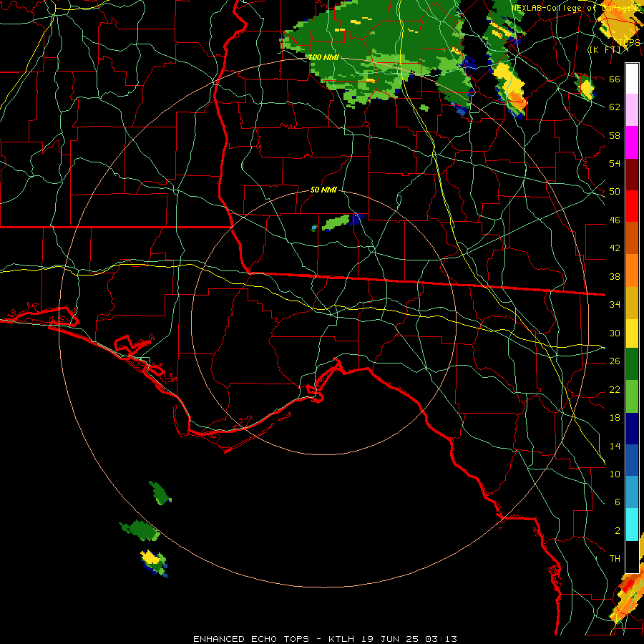Click the legend value "34"

pyautogui.click(x=615, y=305)
